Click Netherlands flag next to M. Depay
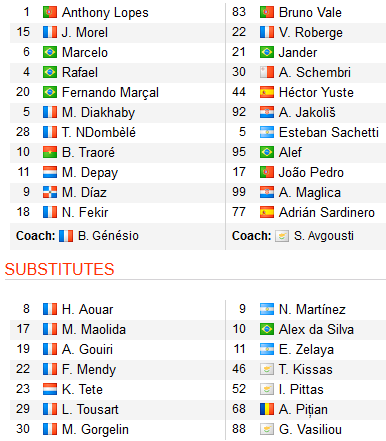Image resolution: width=386 pixels, height=441 pixels. 50,172
